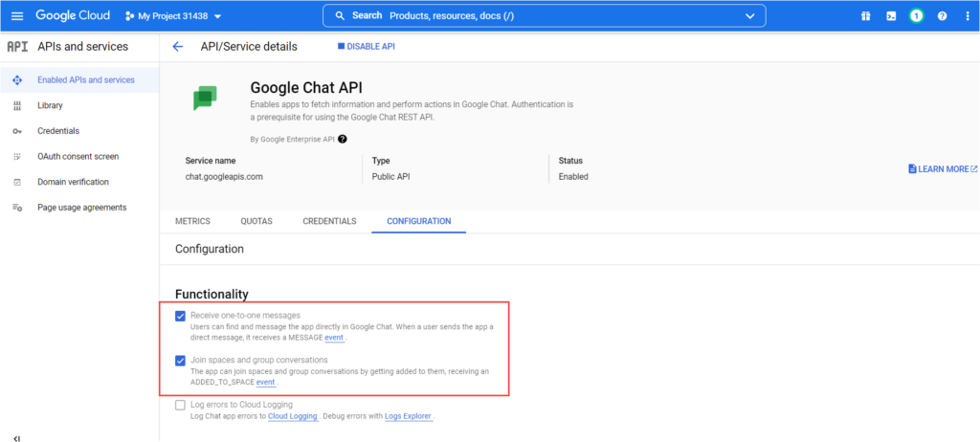Screen dimensions: 980x442
Task: Uncheck Receive one-to-one messages
Action: tap(181, 316)
